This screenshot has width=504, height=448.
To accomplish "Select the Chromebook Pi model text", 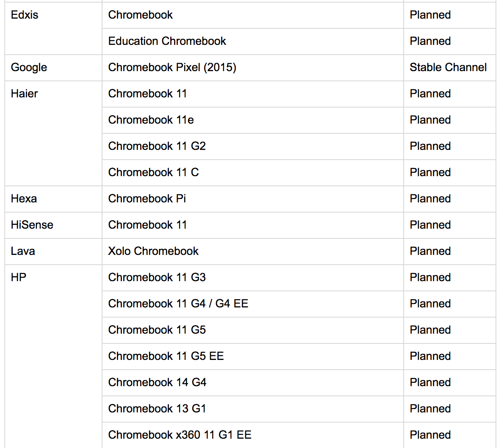I will [147, 199].
